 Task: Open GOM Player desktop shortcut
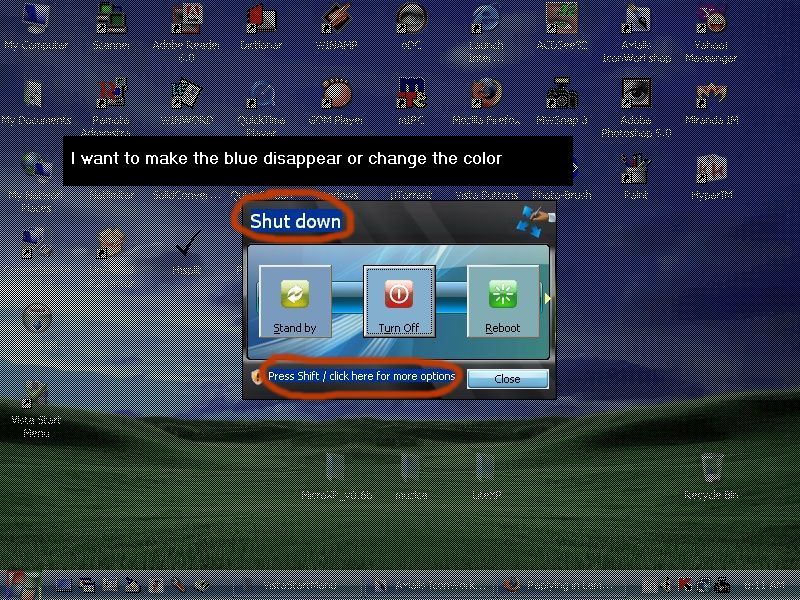click(x=336, y=101)
